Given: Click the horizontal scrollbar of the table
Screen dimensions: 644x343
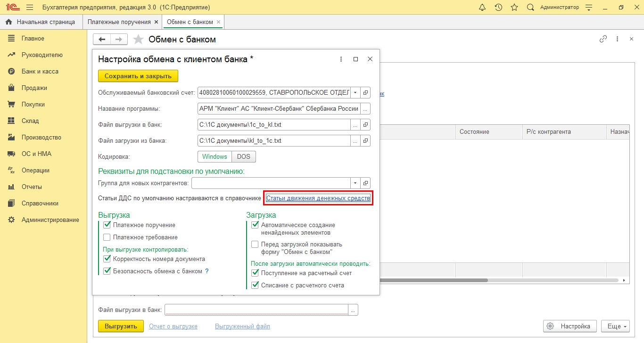Looking at the screenshot, I should (x=434, y=280).
